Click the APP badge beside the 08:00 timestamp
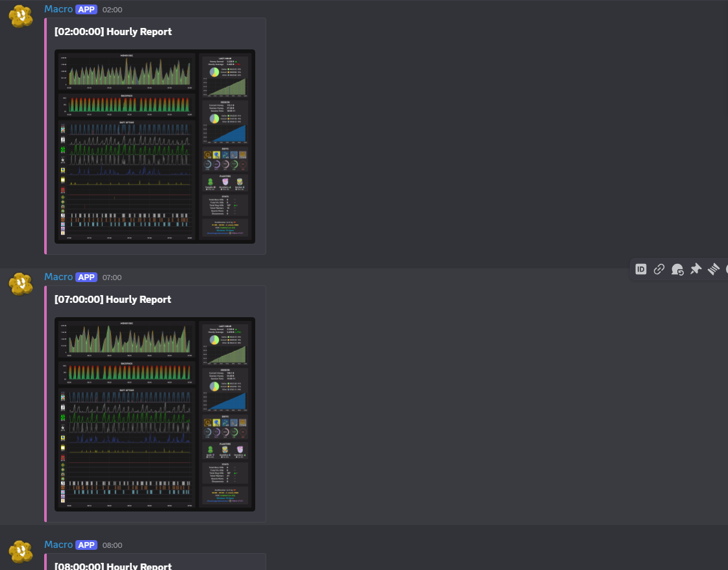Viewport: 728px width, 570px height. [86, 545]
